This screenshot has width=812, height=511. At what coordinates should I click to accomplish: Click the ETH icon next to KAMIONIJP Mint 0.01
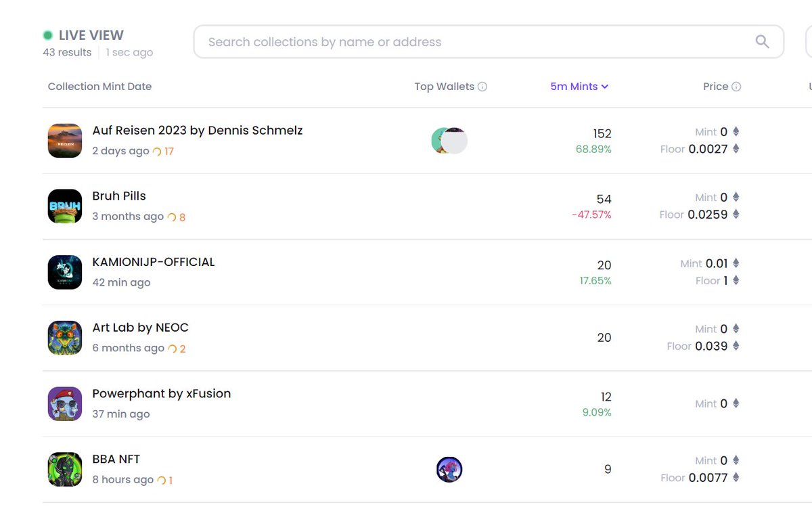736,263
